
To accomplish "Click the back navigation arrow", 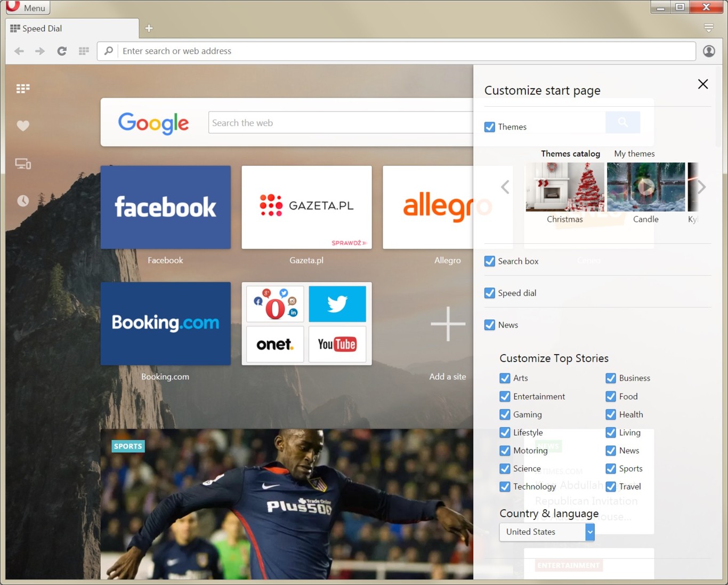I will pos(19,51).
